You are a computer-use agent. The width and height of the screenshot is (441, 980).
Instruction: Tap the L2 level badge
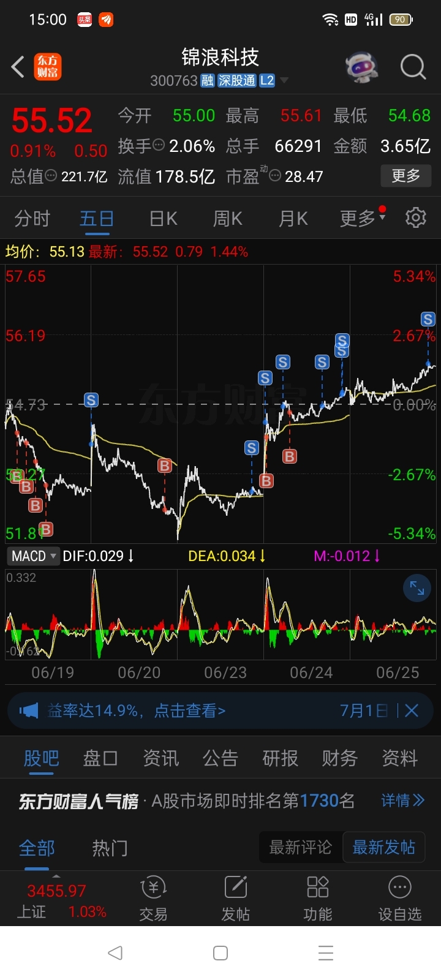pyautogui.click(x=267, y=81)
